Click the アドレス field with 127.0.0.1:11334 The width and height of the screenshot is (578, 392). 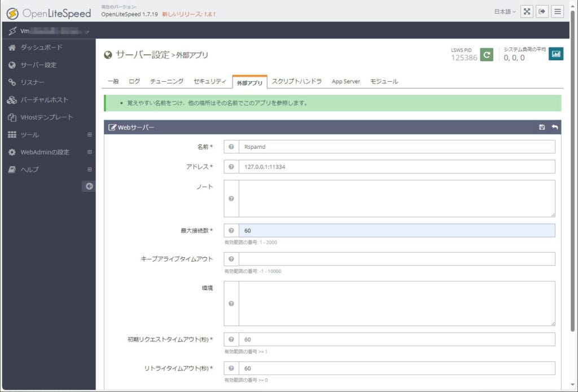[397, 166]
